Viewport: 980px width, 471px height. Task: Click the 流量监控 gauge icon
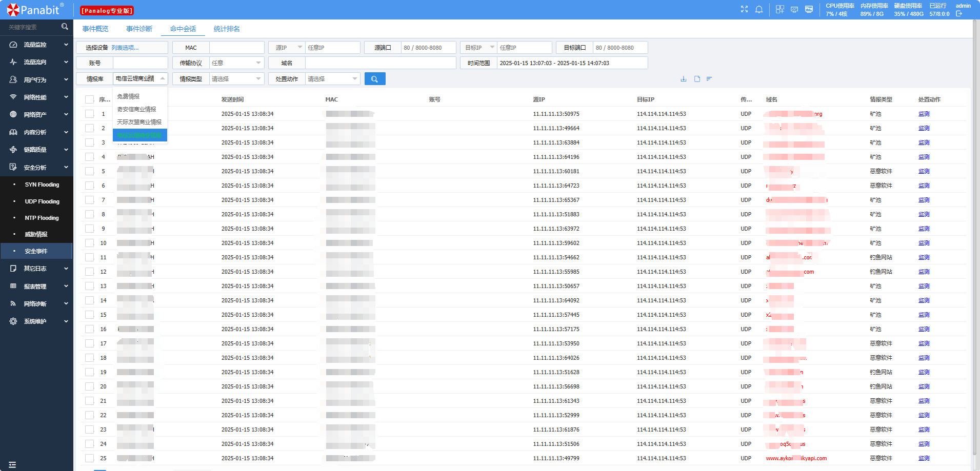(x=13, y=45)
